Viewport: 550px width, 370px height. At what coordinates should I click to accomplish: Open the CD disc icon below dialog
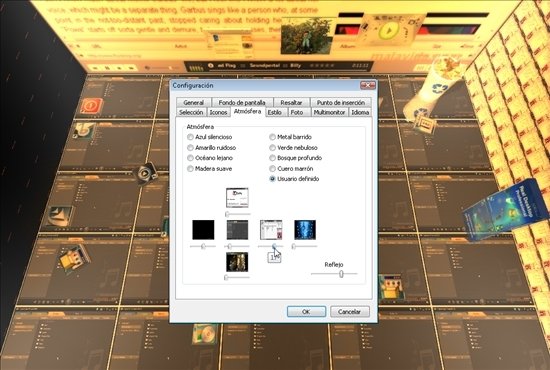206,333
